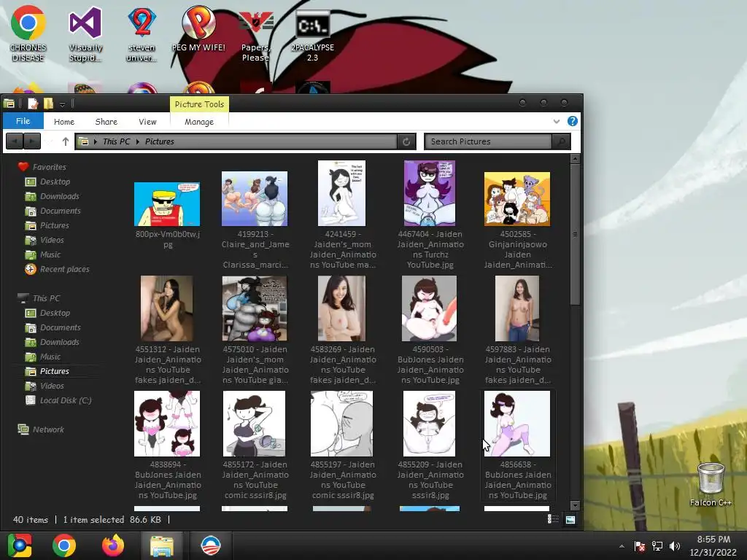The width and height of the screenshot is (747, 560).
Task: Switch to Details view in status bar
Action: pos(553,519)
